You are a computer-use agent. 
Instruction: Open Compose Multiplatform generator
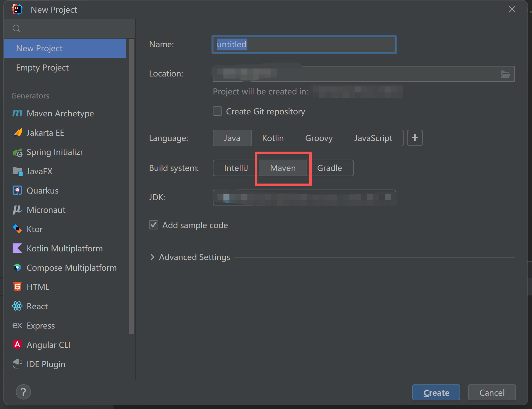(x=65, y=268)
